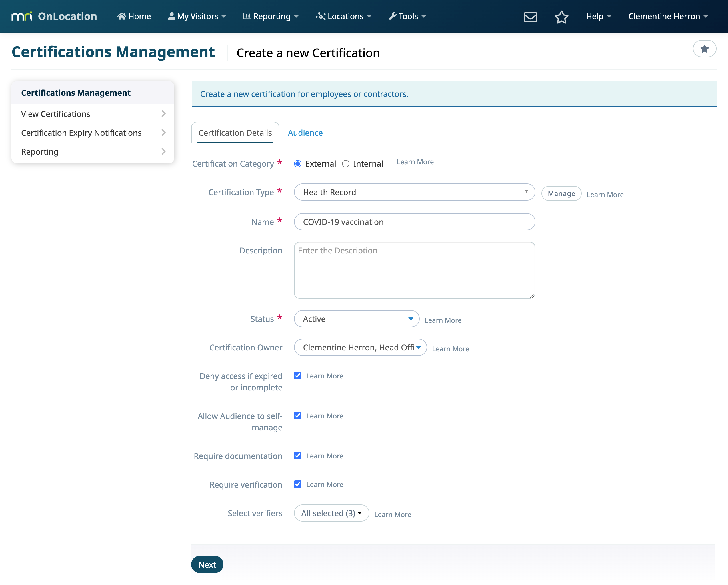
Task: Click the star favorites icon in navbar
Action: click(x=561, y=17)
